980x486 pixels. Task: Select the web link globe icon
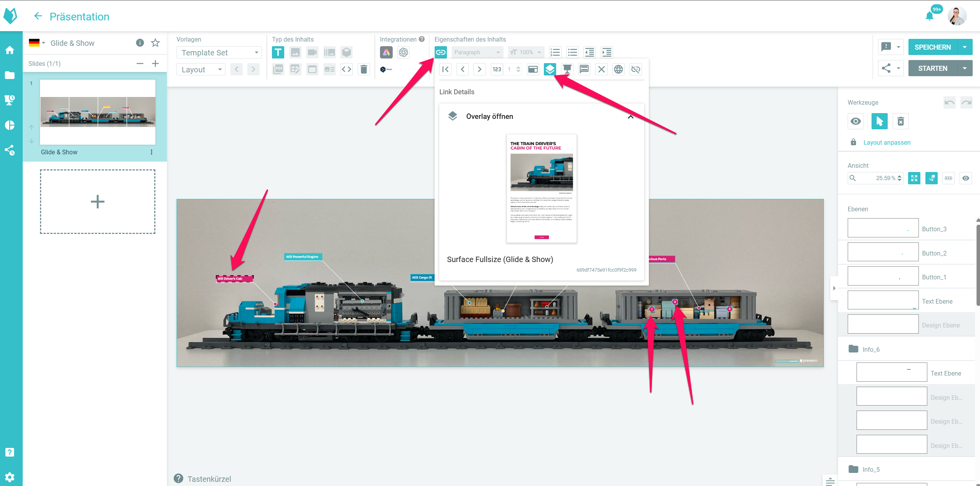[x=618, y=69]
